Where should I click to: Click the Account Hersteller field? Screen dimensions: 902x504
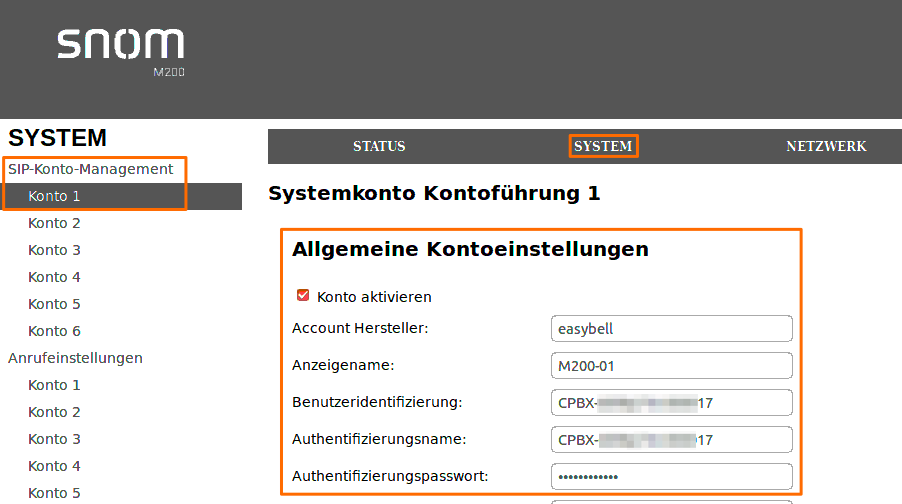[671, 329]
